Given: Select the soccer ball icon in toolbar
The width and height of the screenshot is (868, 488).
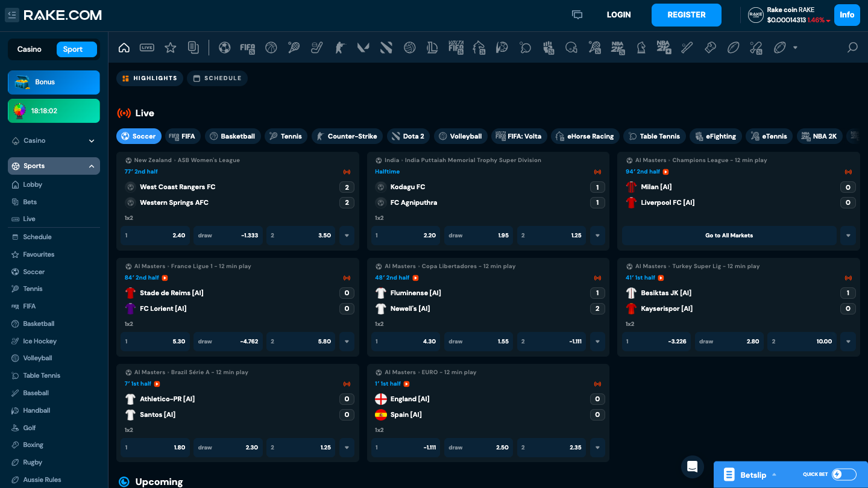Looking at the screenshot, I should [225, 48].
